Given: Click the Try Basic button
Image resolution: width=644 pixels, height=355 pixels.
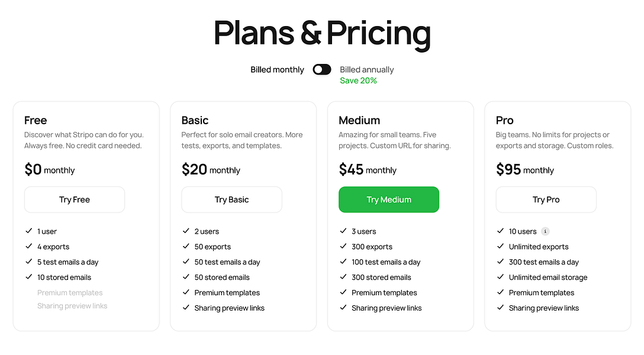Looking at the screenshot, I should 231,200.
